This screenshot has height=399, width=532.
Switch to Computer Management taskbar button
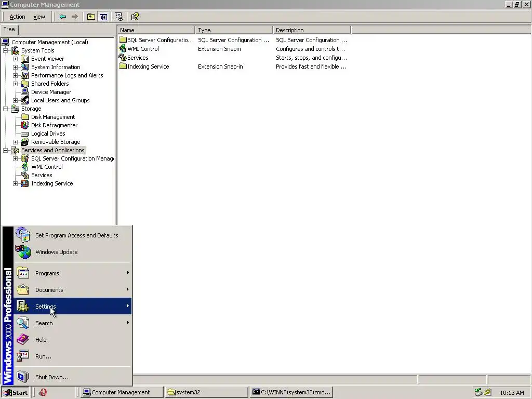click(122, 393)
